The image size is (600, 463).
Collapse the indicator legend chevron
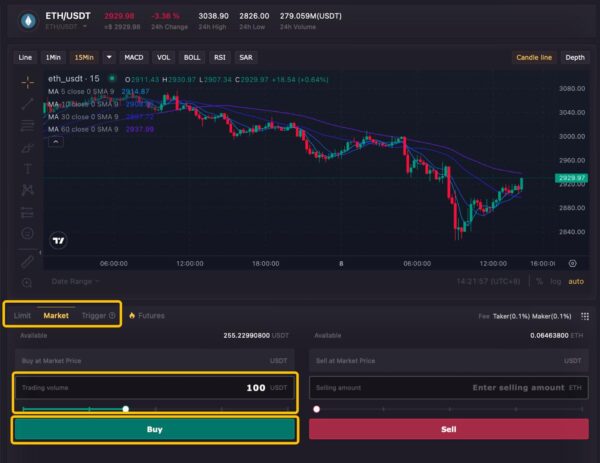coord(56,142)
